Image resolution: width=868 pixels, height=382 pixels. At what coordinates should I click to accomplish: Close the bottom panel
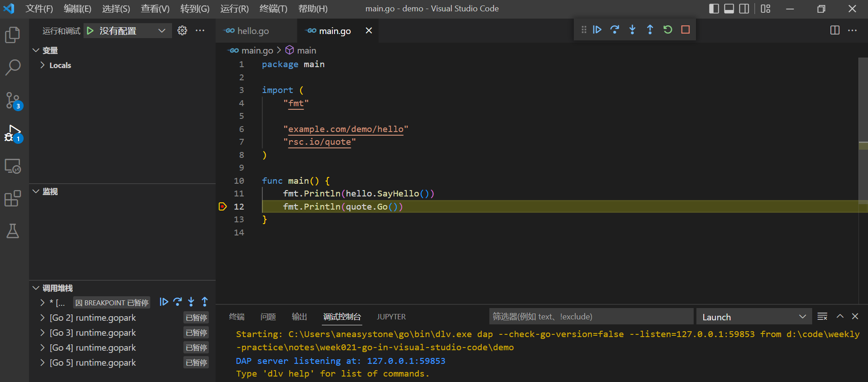(x=855, y=316)
